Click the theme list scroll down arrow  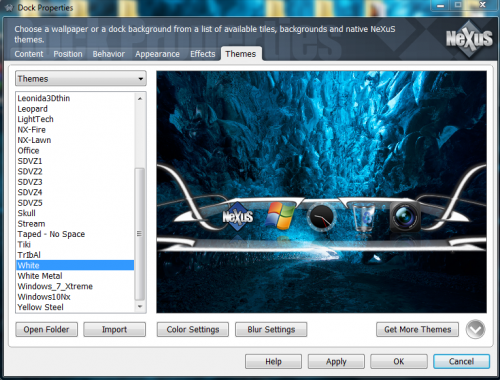[x=140, y=306]
